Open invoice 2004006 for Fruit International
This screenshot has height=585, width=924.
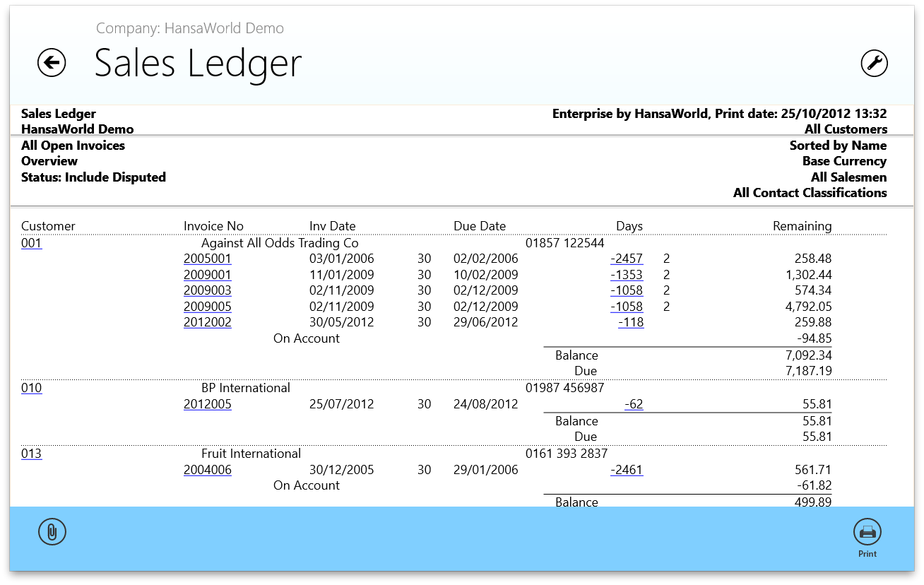point(207,470)
